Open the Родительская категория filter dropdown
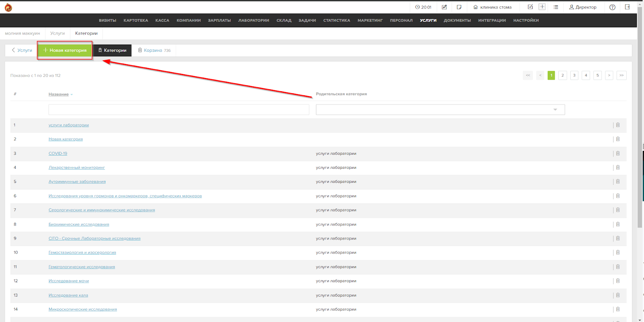This screenshot has width=644, height=322. (440, 110)
